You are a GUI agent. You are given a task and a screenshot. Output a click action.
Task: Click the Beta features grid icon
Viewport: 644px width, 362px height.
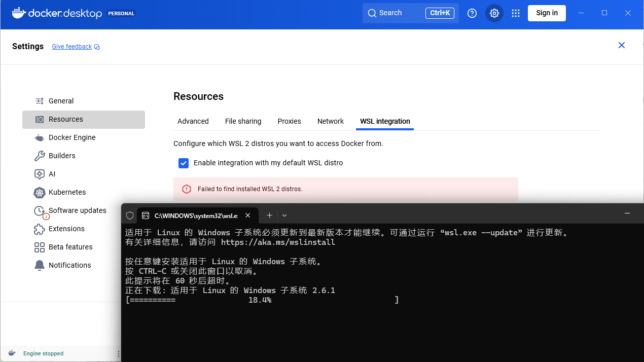[40, 247]
